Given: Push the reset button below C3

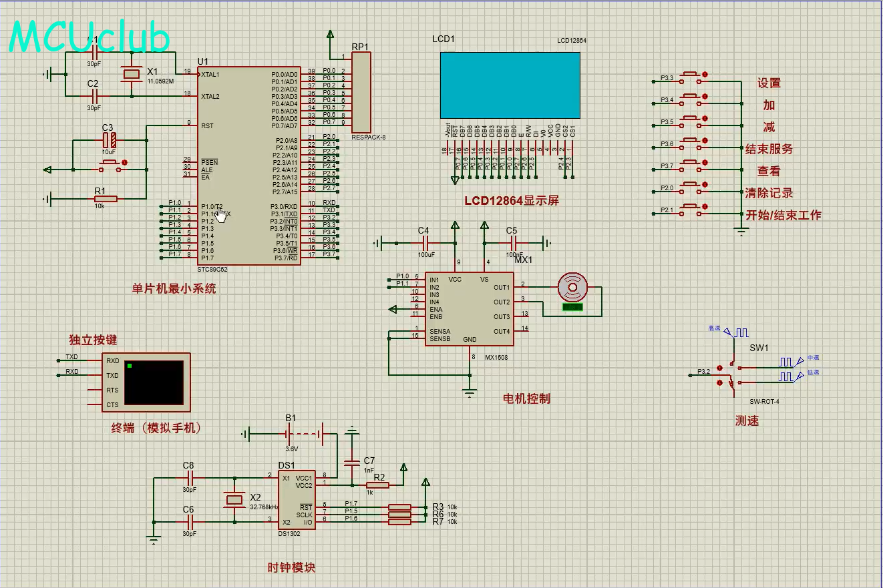Looking at the screenshot, I should tap(110, 166).
